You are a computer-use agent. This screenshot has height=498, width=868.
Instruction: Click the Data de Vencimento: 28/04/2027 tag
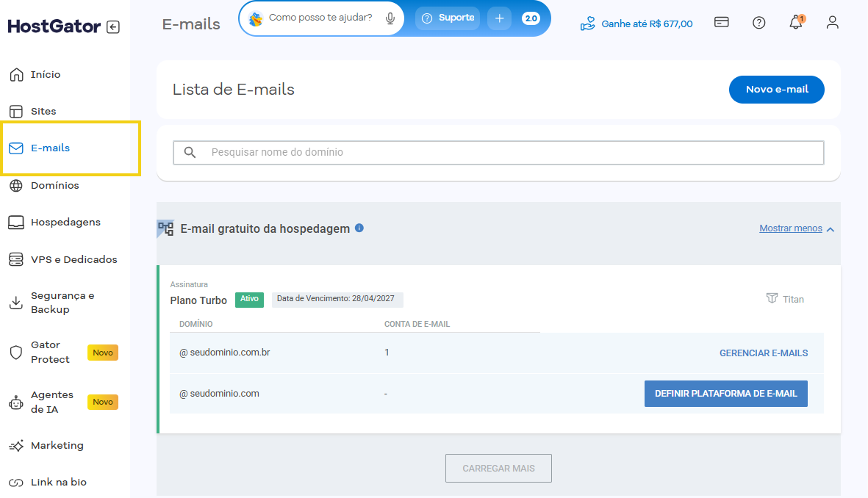click(x=337, y=300)
